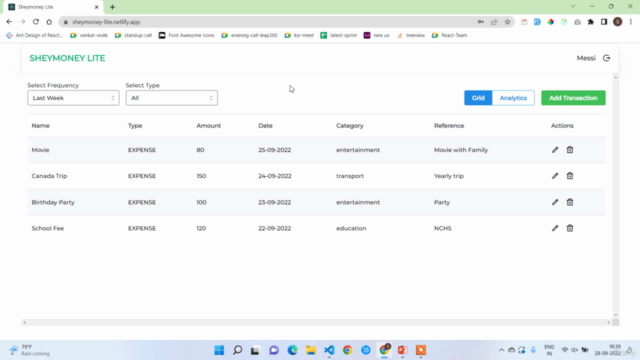The image size is (640, 360).
Task: Open the browser home page icon
Action: [49, 22]
